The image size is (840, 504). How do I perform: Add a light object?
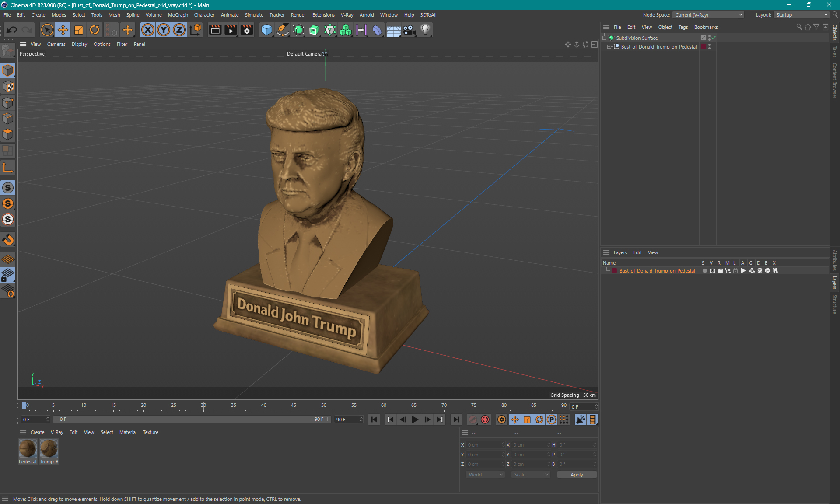click(x=425, y=30)
